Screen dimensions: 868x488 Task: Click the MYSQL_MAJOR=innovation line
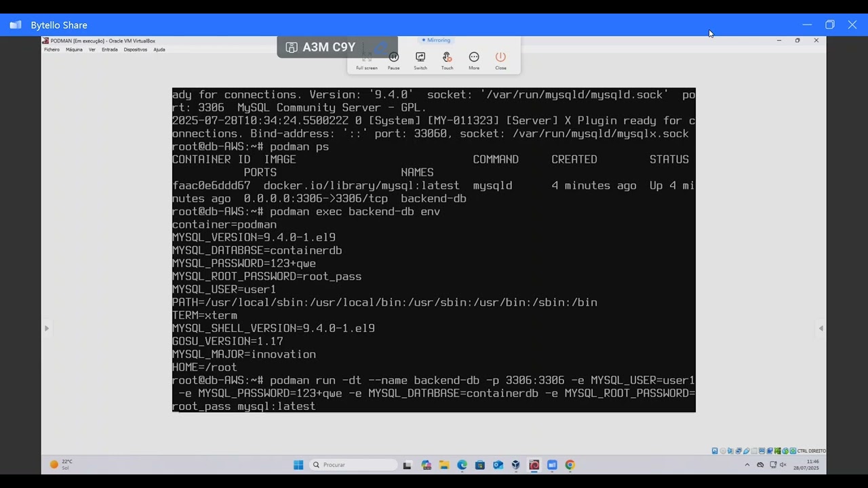244,354
